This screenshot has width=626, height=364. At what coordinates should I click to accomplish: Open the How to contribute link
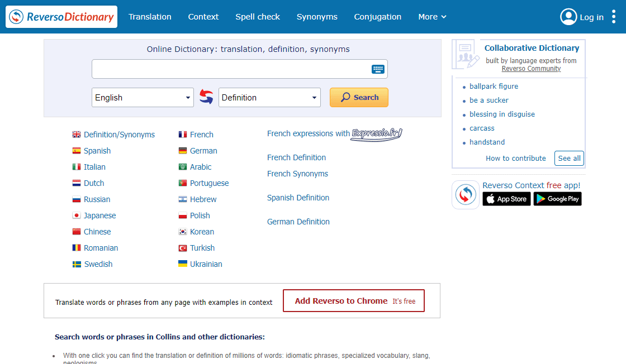[516, 159]
